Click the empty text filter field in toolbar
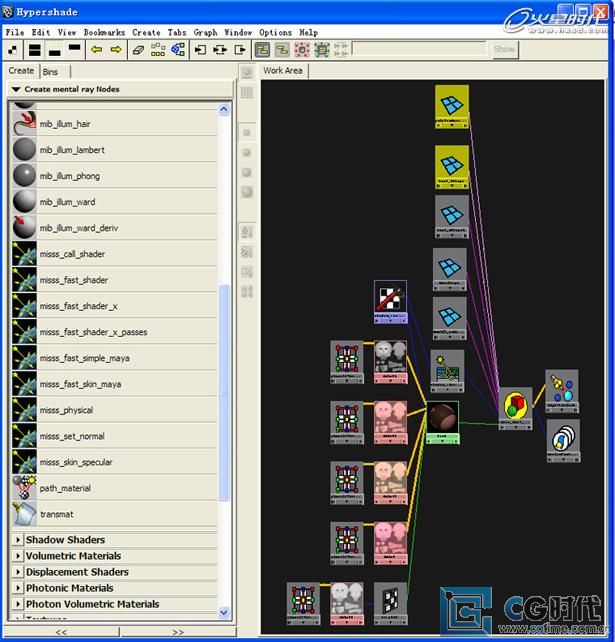Screen dimensions: 615x642 (x=419, y=49)
